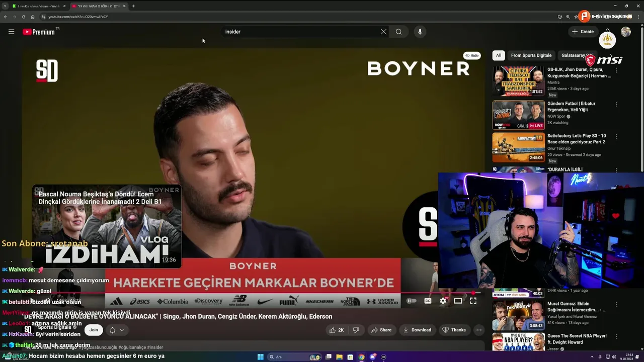Open the 'Who is the NBA Player' thumbnail
644x362 pixels.
coord(518,342)
